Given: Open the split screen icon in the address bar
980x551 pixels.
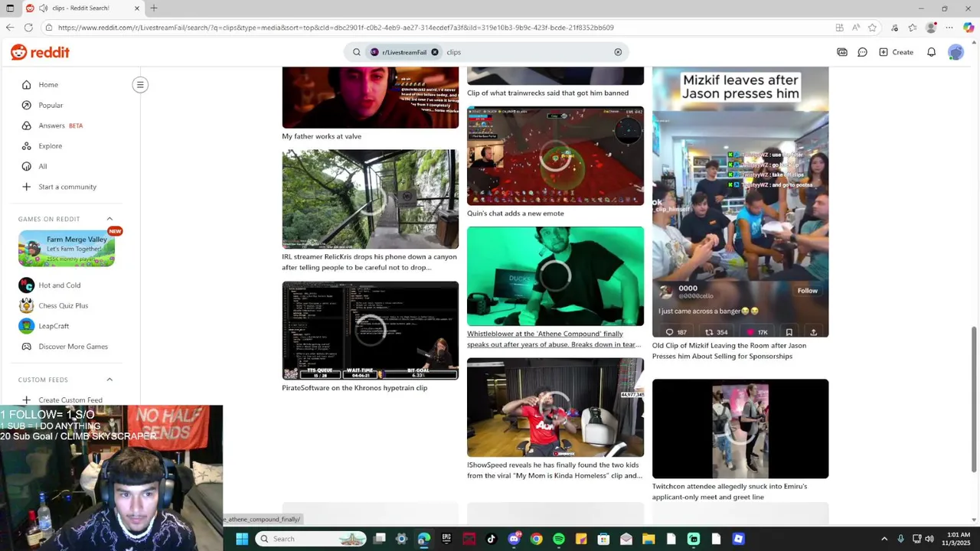Looking at the screenshot, I should coord(840,28).
